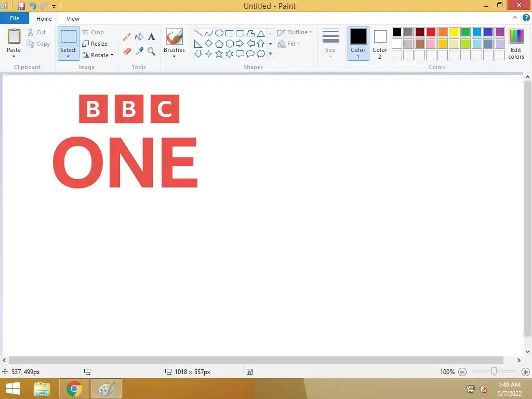The width and height of the screenshot is (532, 399).
Task: Select the Fill with color bucket tool
Action: point(139,37)
